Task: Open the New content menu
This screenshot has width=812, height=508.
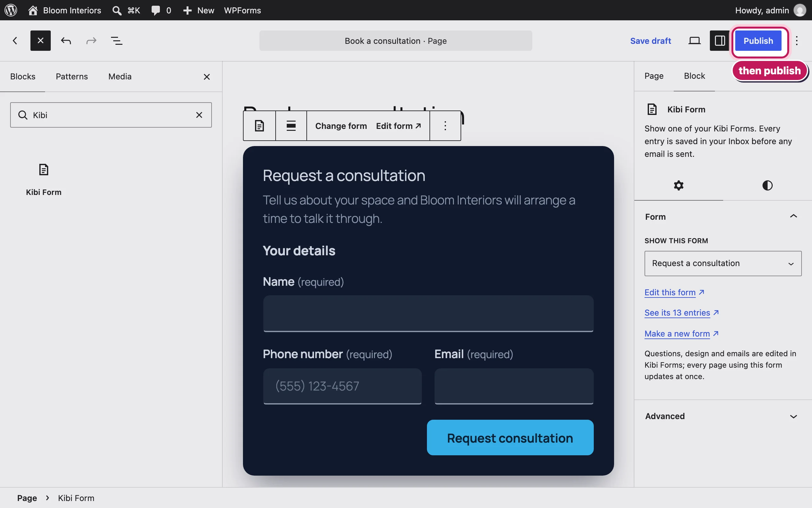Action: [199, 10]
